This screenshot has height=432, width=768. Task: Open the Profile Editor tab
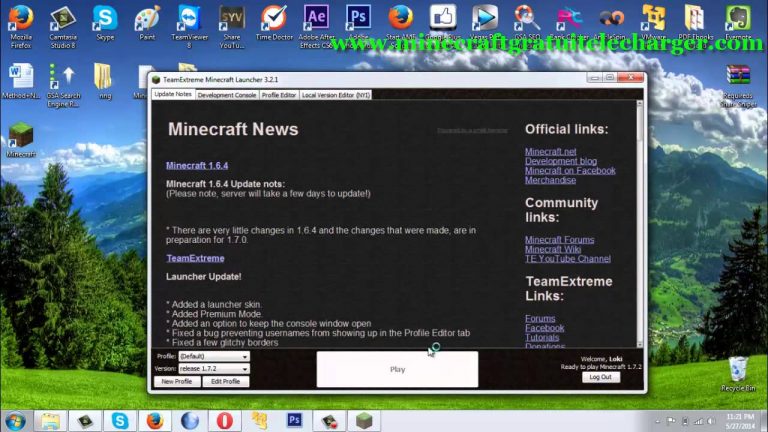coord(279,95)
